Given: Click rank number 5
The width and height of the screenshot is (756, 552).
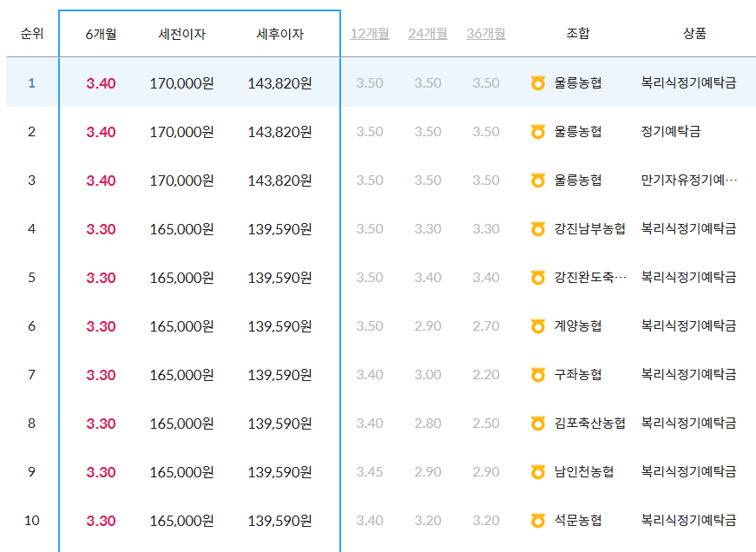Looking at the screenshot, I should [32, 277].
